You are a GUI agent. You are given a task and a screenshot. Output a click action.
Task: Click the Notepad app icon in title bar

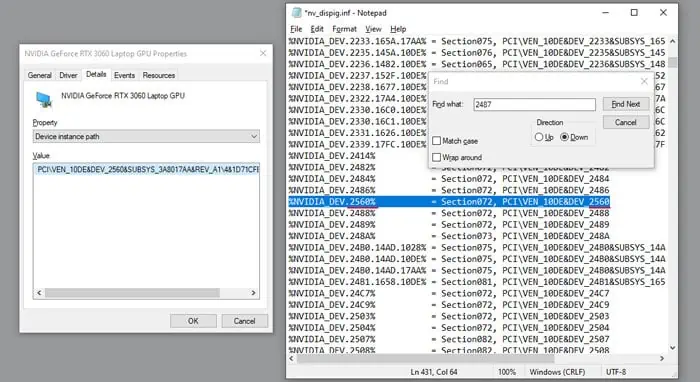coord(296,12)
